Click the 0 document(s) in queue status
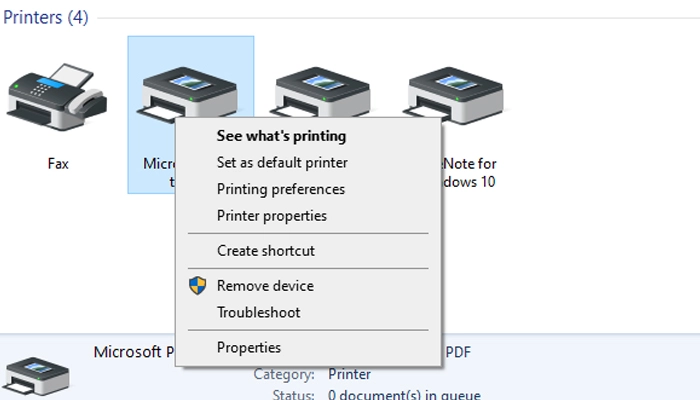Image resolution: width=700 pixels, height=400 pixels. tap(404, 394)
